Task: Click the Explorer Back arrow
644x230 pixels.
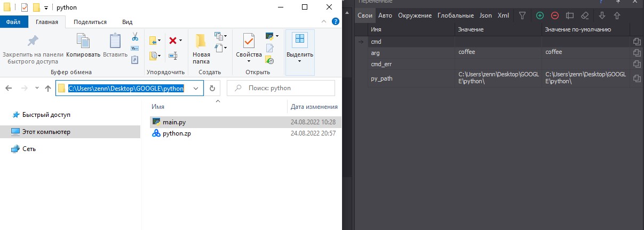Action: tap(9, 88)
